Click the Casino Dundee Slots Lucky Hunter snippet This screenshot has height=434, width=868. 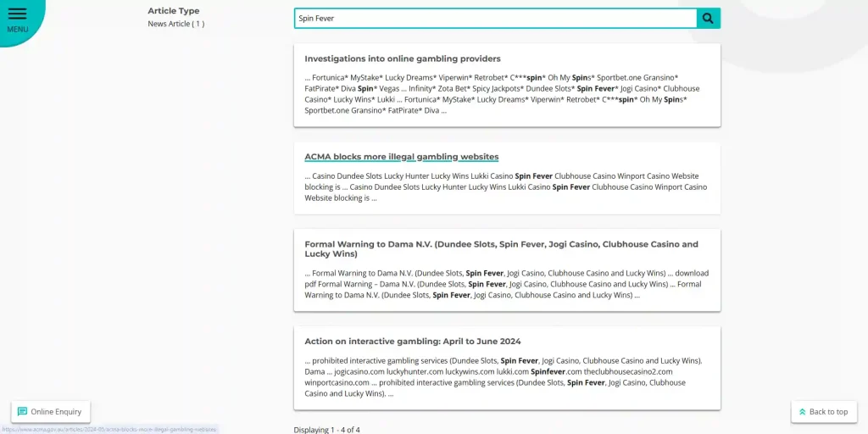pyautogui.click(x=505, y=187)
